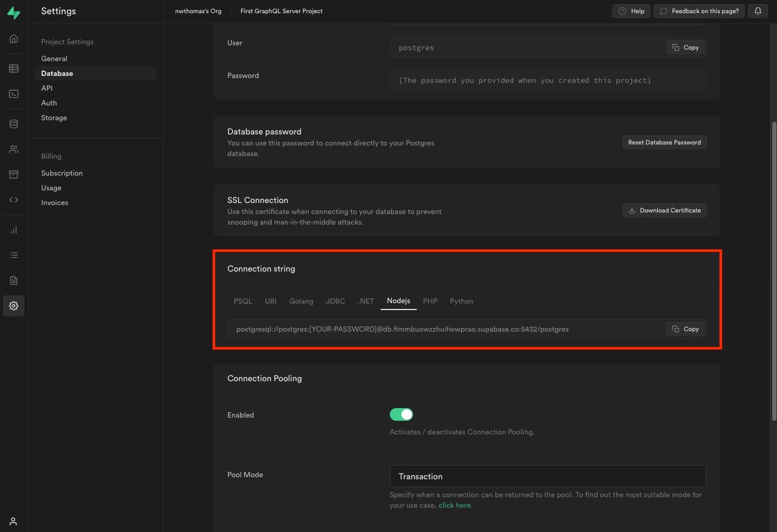Viewport: 777px width, 532px height.
Task: Click the notifications bell icon
Action: tap(757, 11)
